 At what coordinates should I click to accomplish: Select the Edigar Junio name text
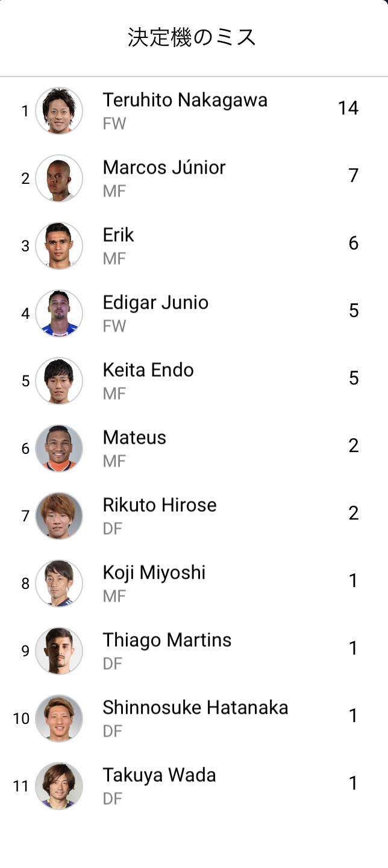coord(155,303)
